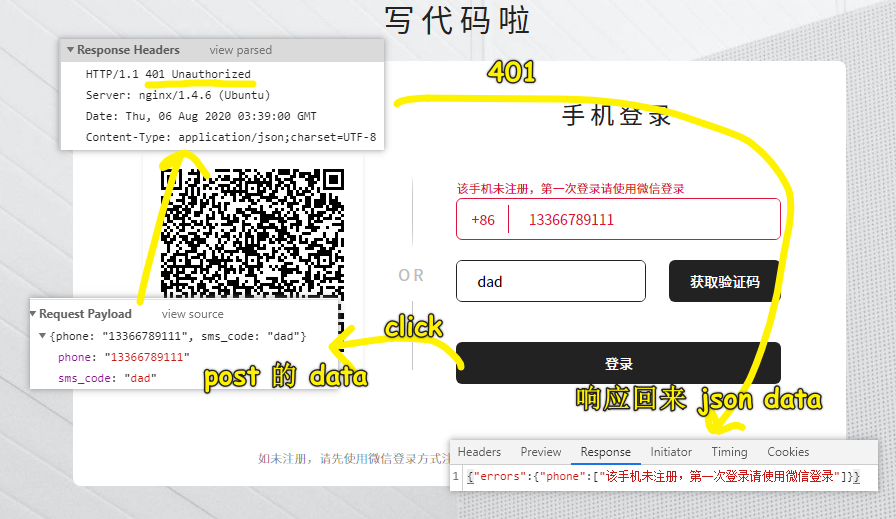Click the 登录 login button
Screen dimensions: 896x519
coord(618,364)
